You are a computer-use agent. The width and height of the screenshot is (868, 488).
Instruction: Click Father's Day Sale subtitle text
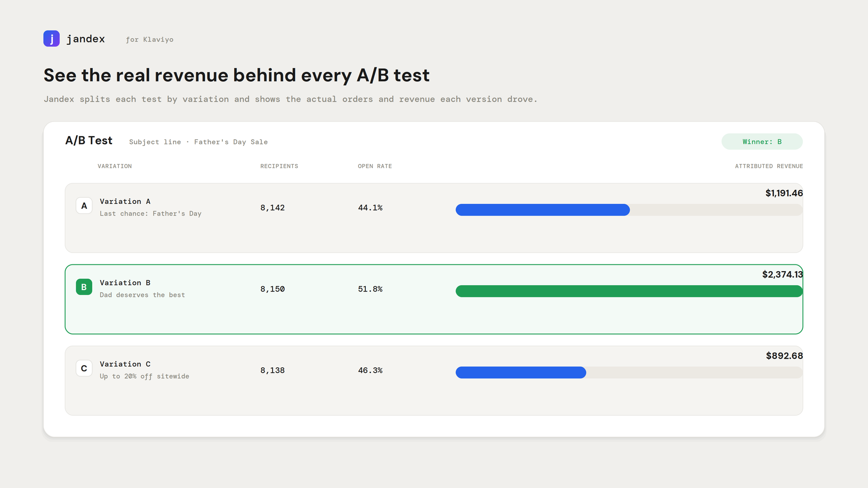click(231, 142)
